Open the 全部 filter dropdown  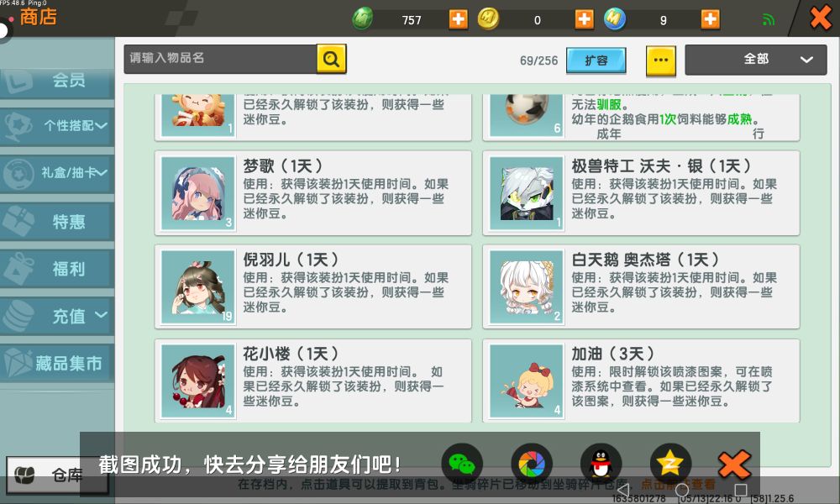[755, 60]
